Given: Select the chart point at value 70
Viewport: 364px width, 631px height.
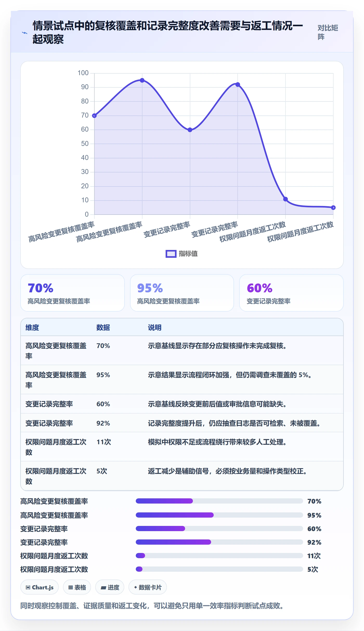Looking at the screenshot, I should click(x=94, y=115).
